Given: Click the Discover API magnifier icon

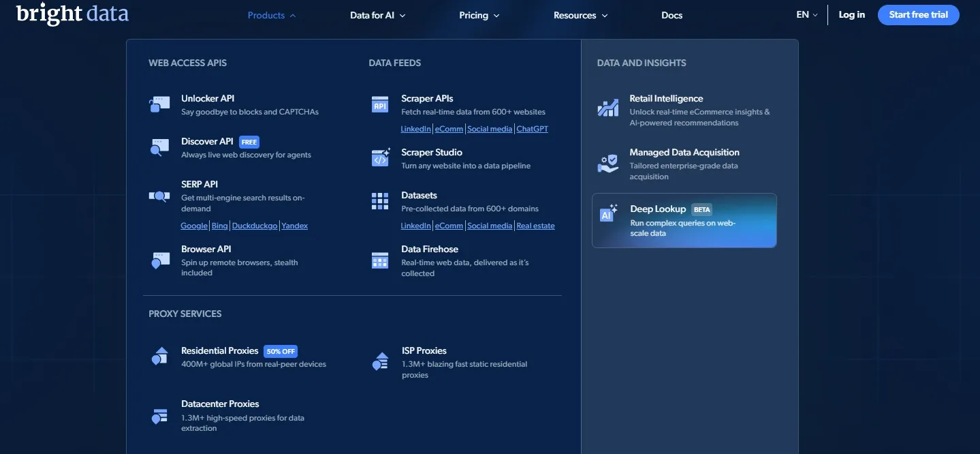Looking at the screenshot, I should 159,147.
